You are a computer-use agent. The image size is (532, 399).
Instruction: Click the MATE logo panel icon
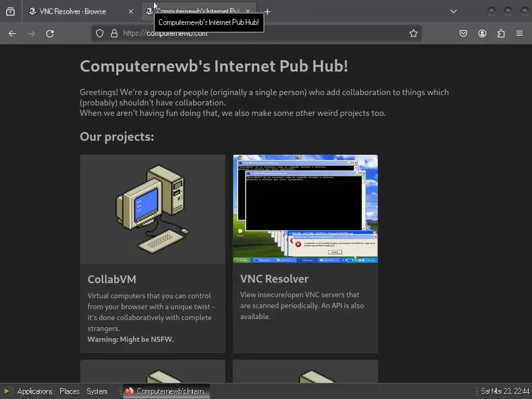pos(8,391)
